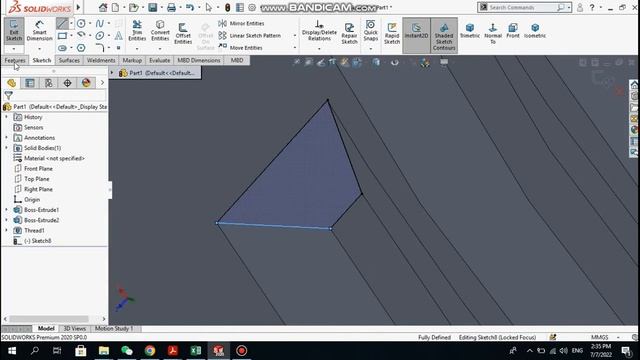This screenshot has height=360, width=640.
Task: Select the Corner Rectangle tool
Action: pyautogui.click(x=62, y=36)
